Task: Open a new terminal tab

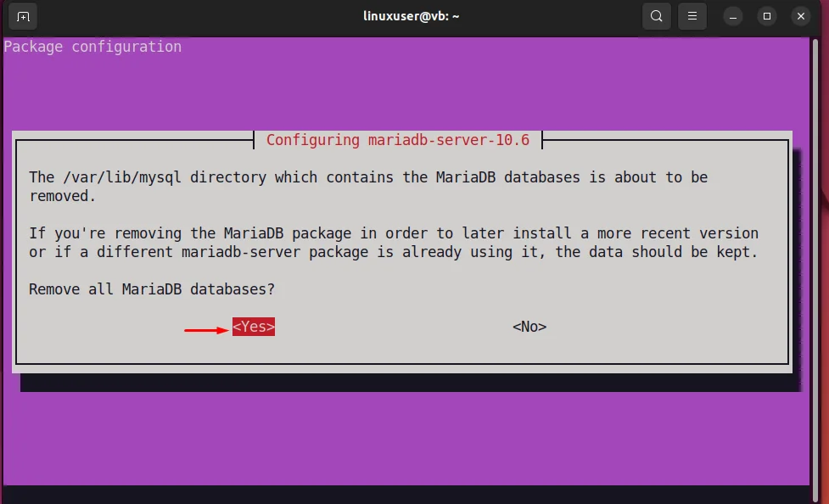Action: click(x=23, y=16)
